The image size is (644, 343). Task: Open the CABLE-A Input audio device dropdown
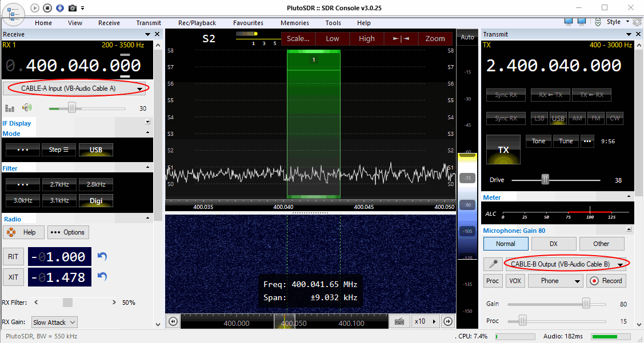[x=76, y=88]
